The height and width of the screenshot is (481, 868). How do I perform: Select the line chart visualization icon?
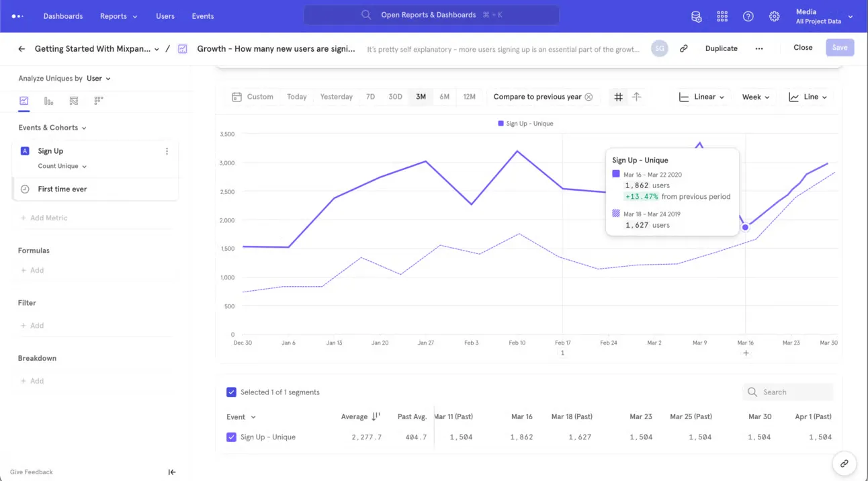point(24,101)
